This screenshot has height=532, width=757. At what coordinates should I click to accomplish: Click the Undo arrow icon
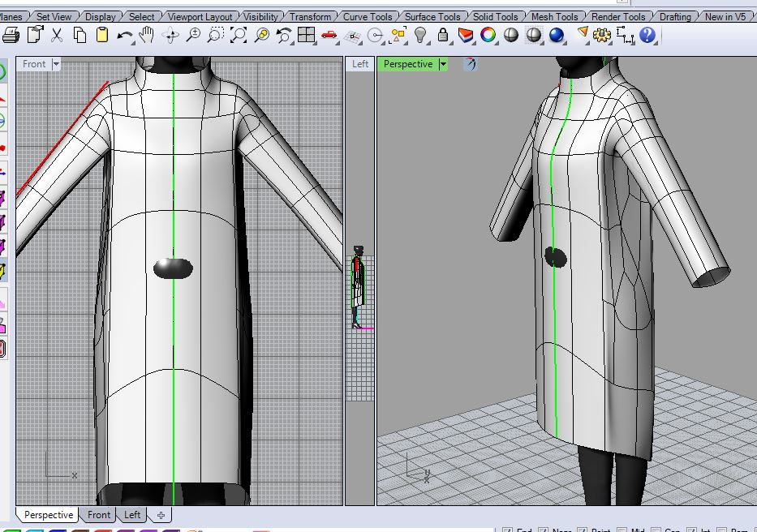point(125,35)
